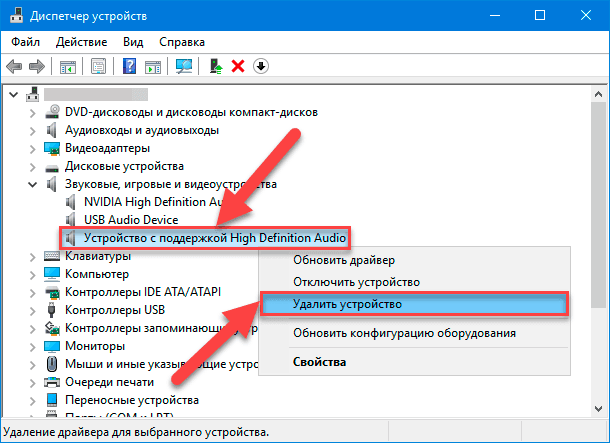Close the Диспетчер устройств window
610x443 pixels.
point(586,16)
